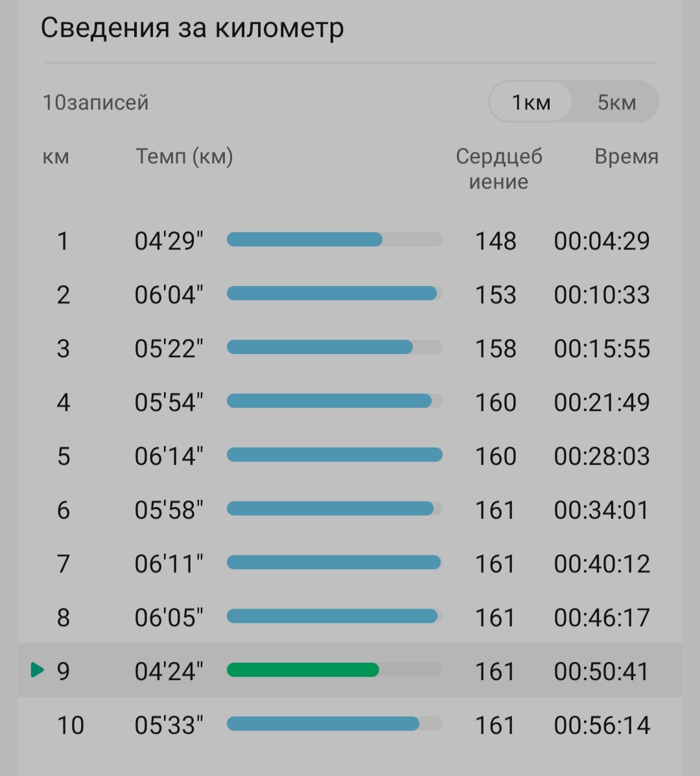Click the green arrow marker beside kilometer 9
This screenshot has width=700, height=776.
38,670
